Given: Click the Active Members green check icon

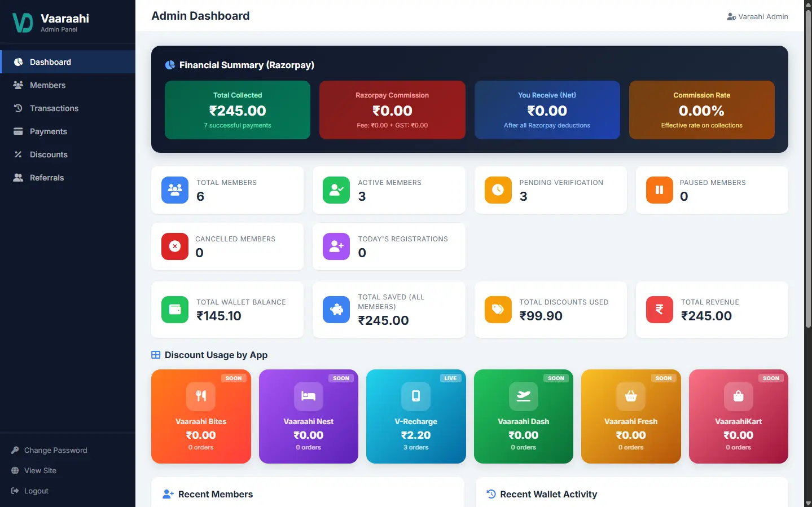Looking at the screenshot, I should [x=336, y=190].
